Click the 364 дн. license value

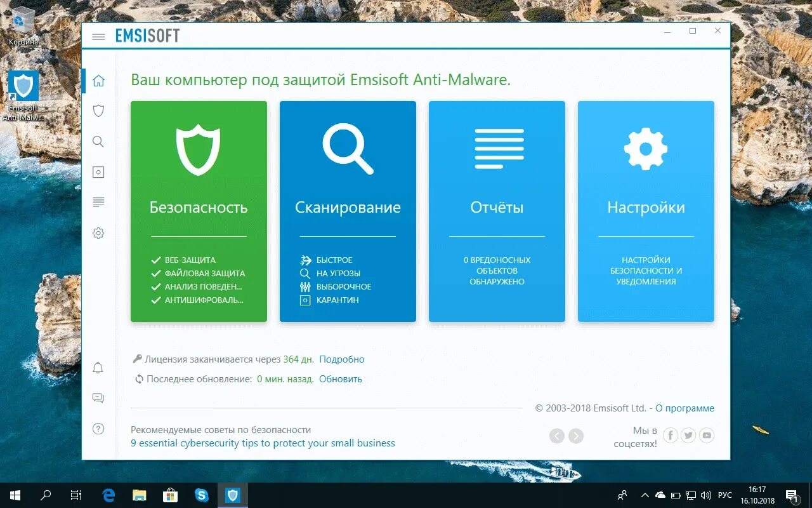[299, 359]
